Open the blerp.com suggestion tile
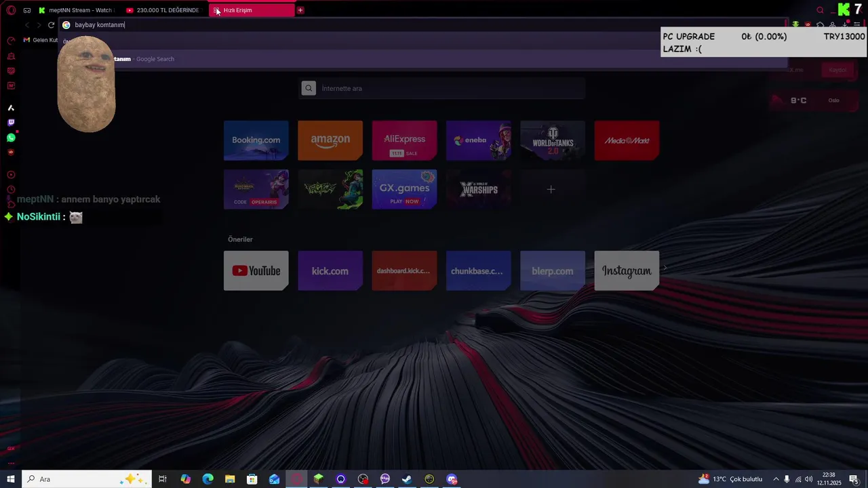This screenshot has width=868, height=488. [553, 270]
